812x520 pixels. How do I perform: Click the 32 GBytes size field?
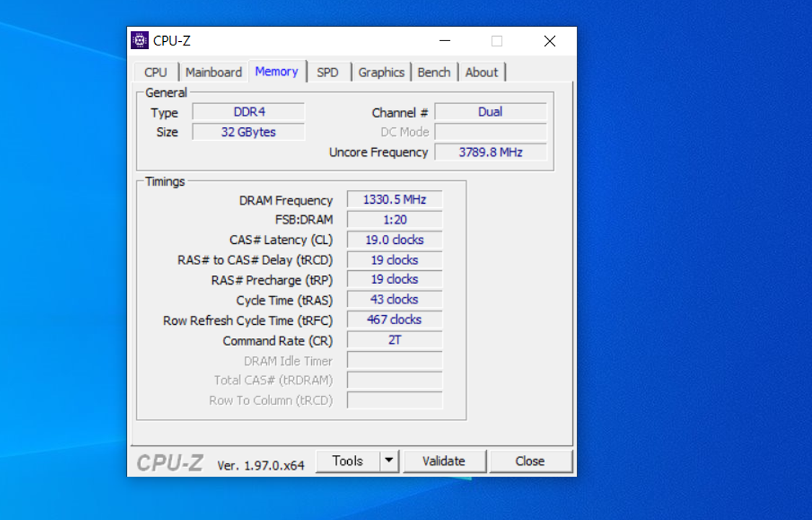(248, 132)
